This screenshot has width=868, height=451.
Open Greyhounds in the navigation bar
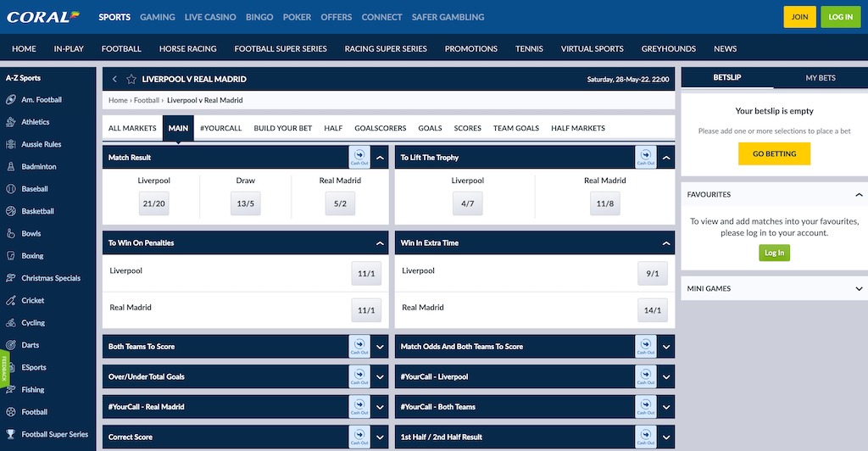click(668, 48)
